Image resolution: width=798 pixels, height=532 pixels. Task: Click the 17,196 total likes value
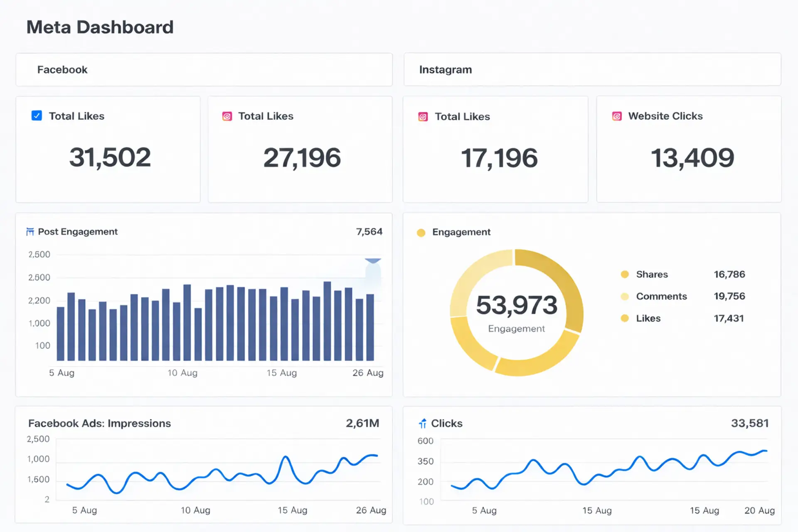click(x=499, y=158)
